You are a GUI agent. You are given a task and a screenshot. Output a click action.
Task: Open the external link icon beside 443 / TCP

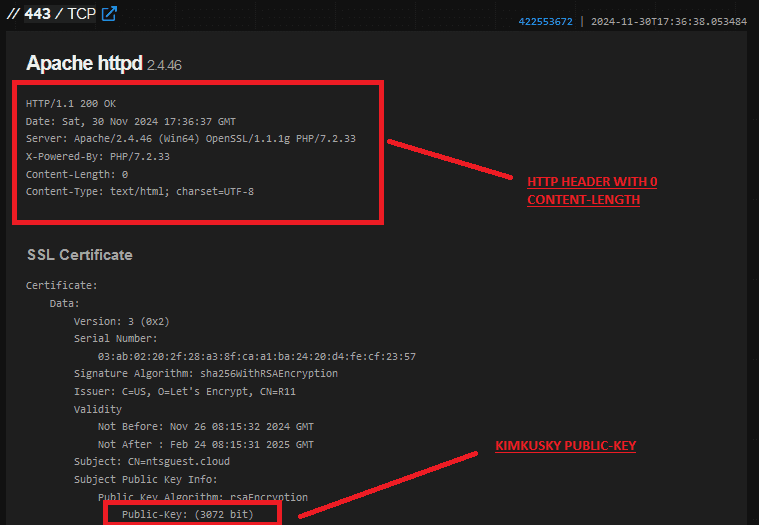point(110,14)
